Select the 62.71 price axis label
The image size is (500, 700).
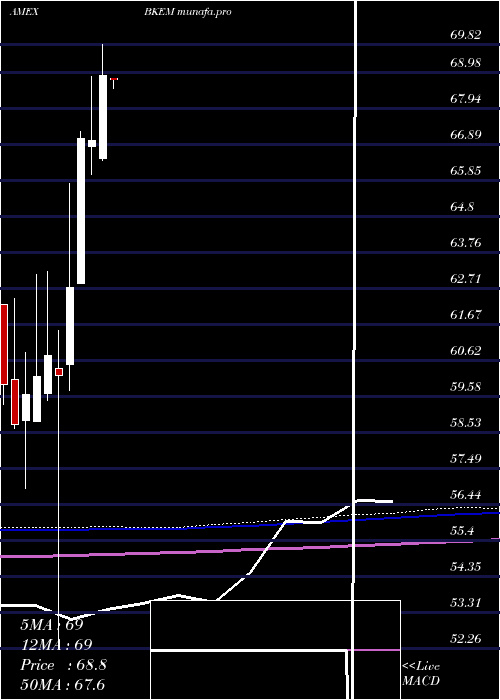(466, 279)
